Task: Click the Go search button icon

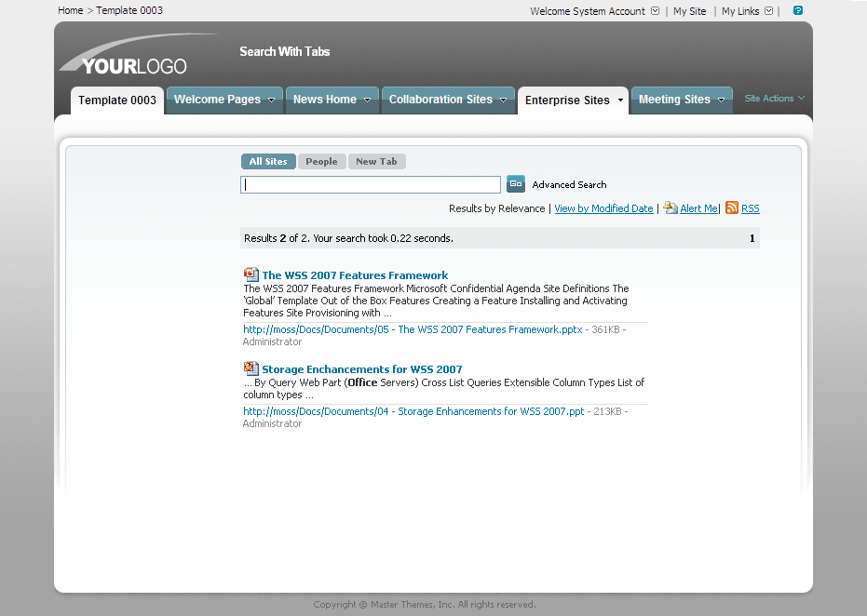Action: coord(515,183)
